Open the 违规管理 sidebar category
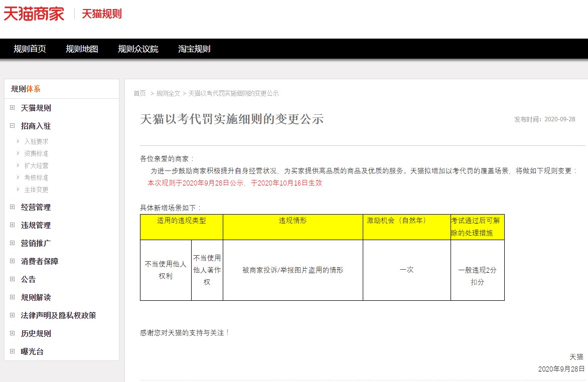 coord(36,225)
